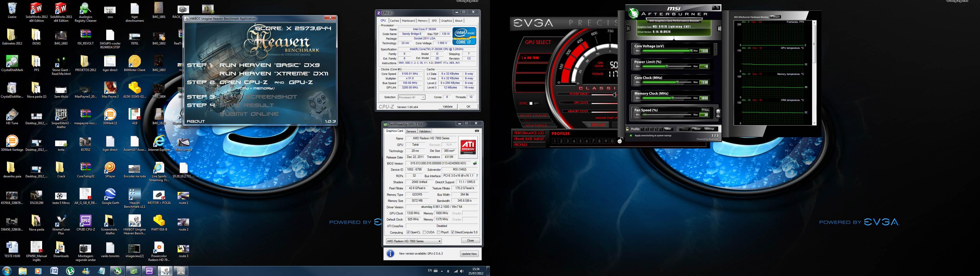Click the fan User Define icon in Afterburner
980x276 pixels.
coord(718,113)
